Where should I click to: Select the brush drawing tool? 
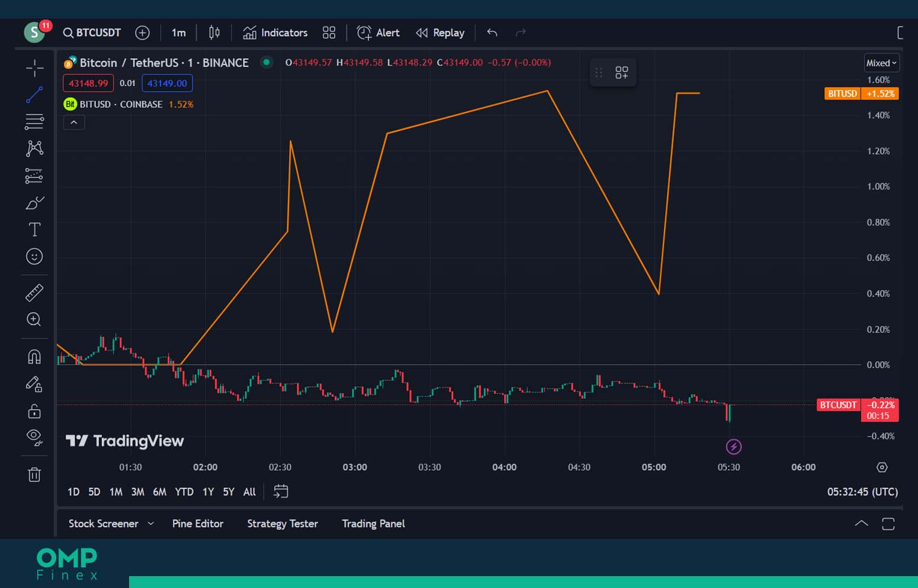pos(34,203)
